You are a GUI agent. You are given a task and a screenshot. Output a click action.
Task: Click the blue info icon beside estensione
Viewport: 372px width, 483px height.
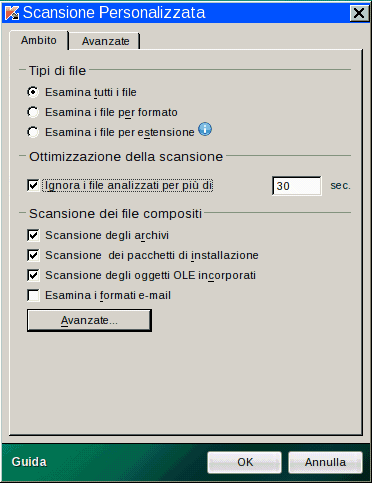click(205, 129)
